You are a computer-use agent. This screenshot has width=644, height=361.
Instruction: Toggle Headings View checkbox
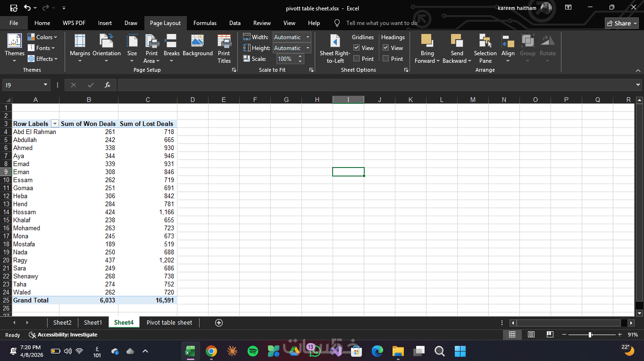tap(386, 48)
